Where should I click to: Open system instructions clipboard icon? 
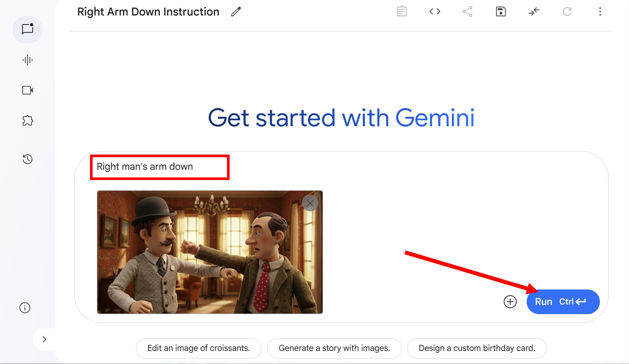point(401,12)
